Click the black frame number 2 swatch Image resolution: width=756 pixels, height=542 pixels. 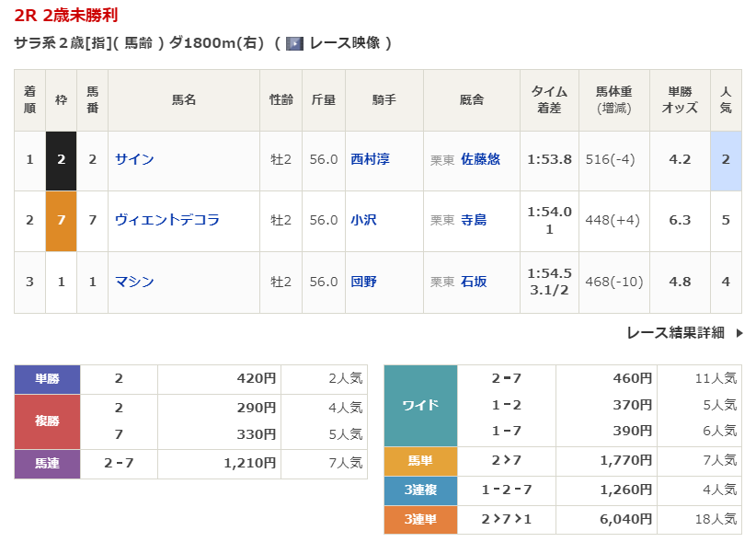click(62, 159)
